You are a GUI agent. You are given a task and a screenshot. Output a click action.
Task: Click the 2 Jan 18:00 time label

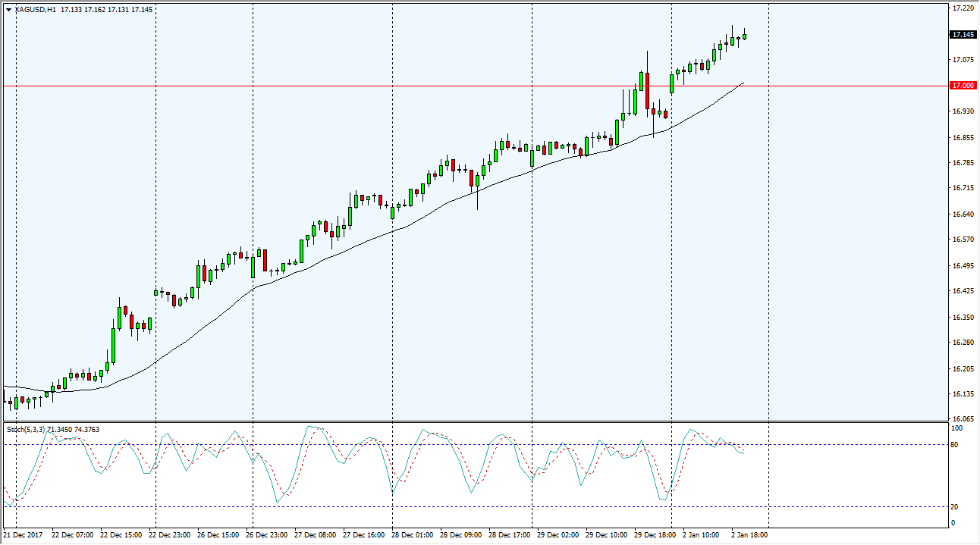[749, 535]
